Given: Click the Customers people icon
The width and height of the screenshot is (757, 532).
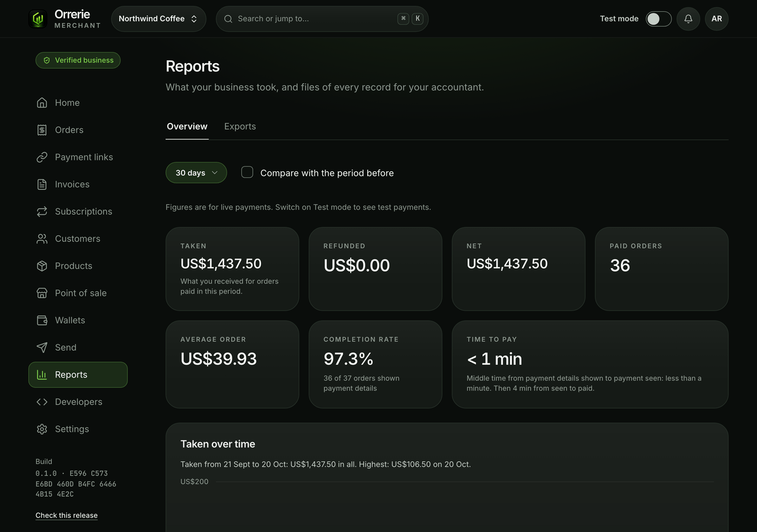Looking at the screenshot, I should tap(42, 239).
